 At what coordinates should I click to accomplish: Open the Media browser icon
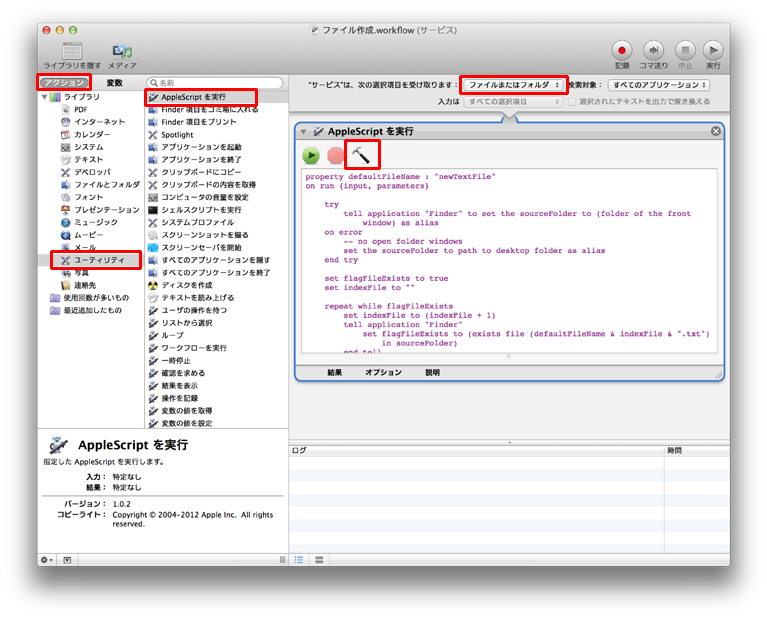coord(122,51)
